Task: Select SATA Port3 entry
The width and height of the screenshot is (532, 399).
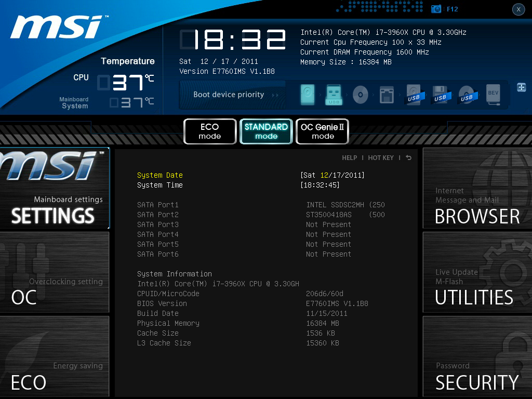Action: click(x=244, y=224)
